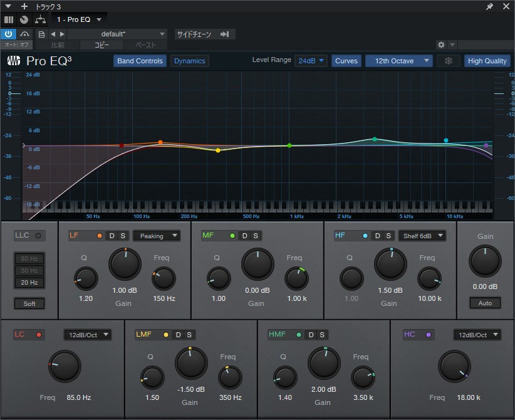Image resolution: width=515 pixels, height=420 pixels.
Task: Select LLC 50 Hz option
Action: coord(29,270)
